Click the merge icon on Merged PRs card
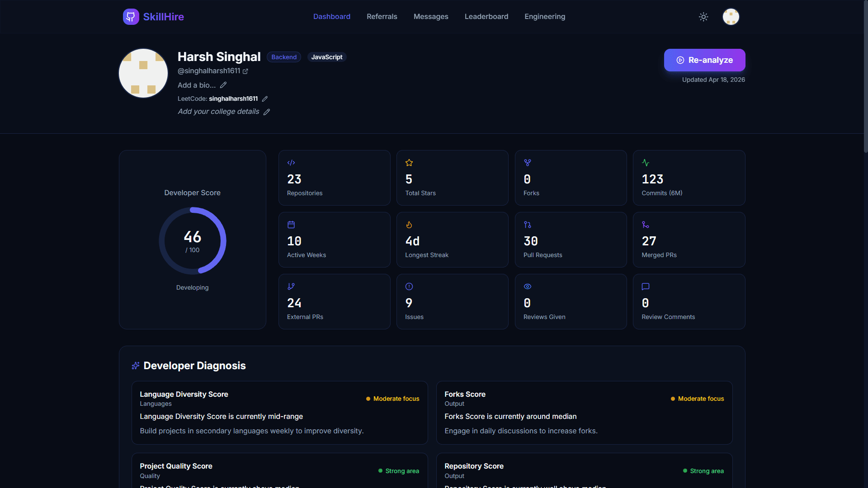Screen dimensions: 868x488 tap(646, 225)
